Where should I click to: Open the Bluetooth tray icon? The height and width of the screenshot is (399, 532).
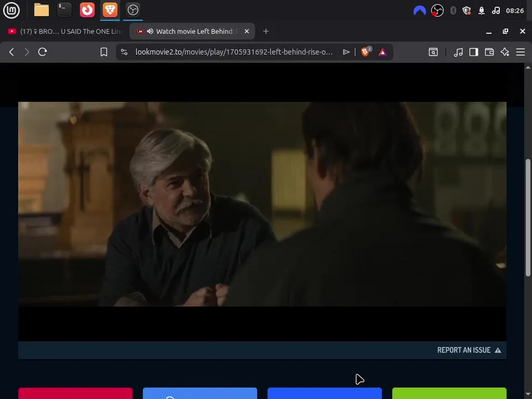pos(453,11)
